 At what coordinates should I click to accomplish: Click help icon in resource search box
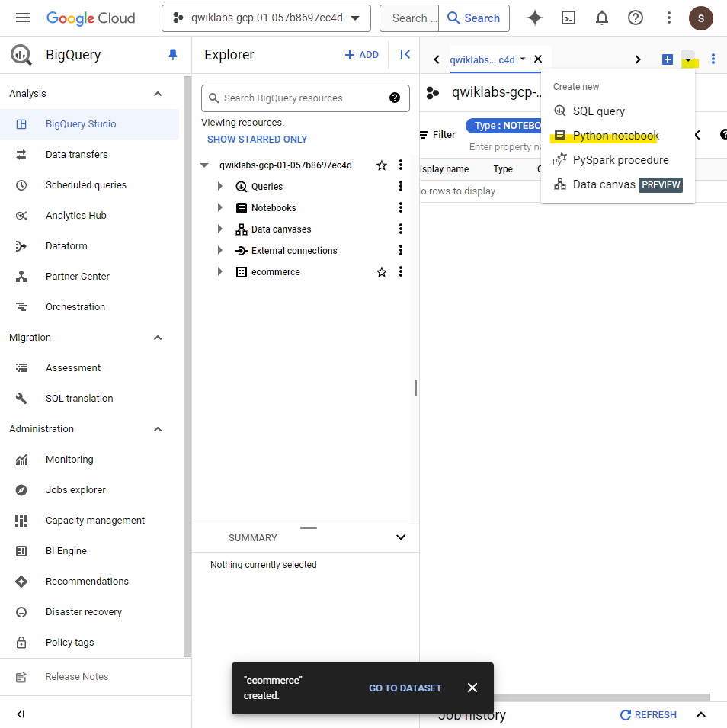[x=395, y=98]
